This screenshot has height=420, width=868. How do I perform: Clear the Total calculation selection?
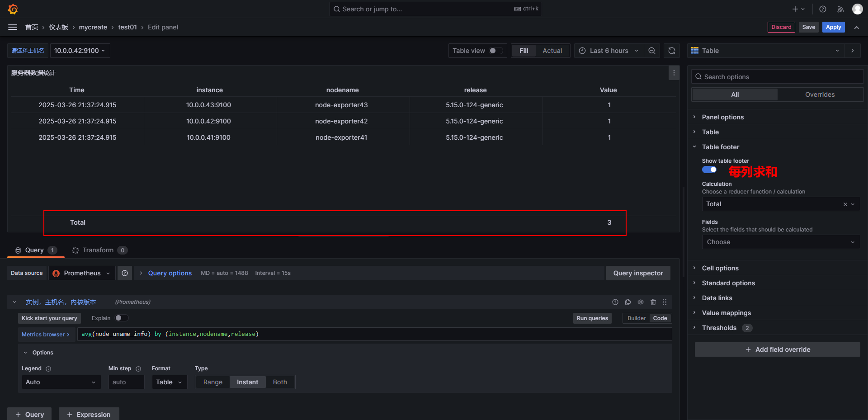click(x=845, y=204)
